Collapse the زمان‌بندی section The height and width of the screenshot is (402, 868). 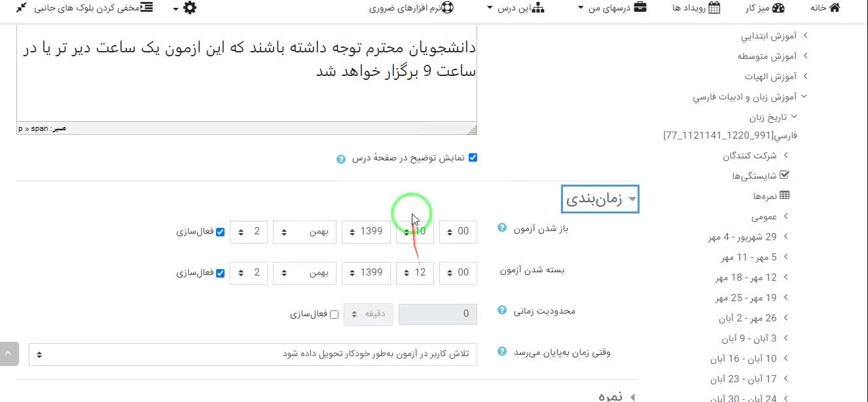coord(600,199)
